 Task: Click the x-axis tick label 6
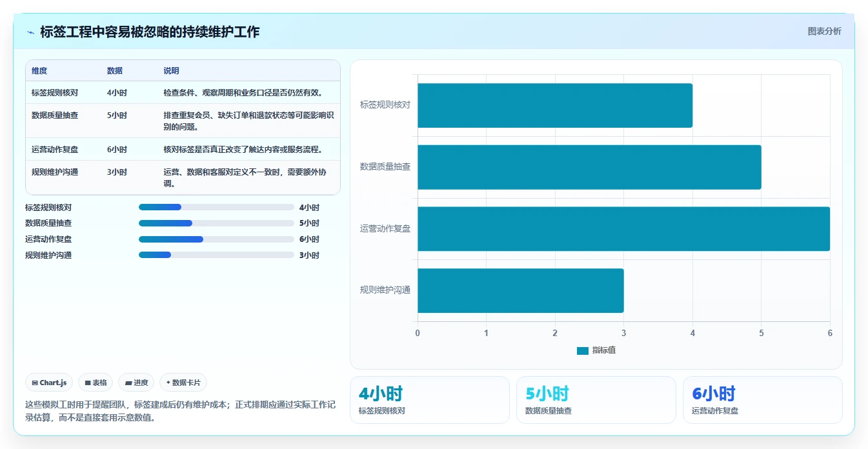pos(830,333)
